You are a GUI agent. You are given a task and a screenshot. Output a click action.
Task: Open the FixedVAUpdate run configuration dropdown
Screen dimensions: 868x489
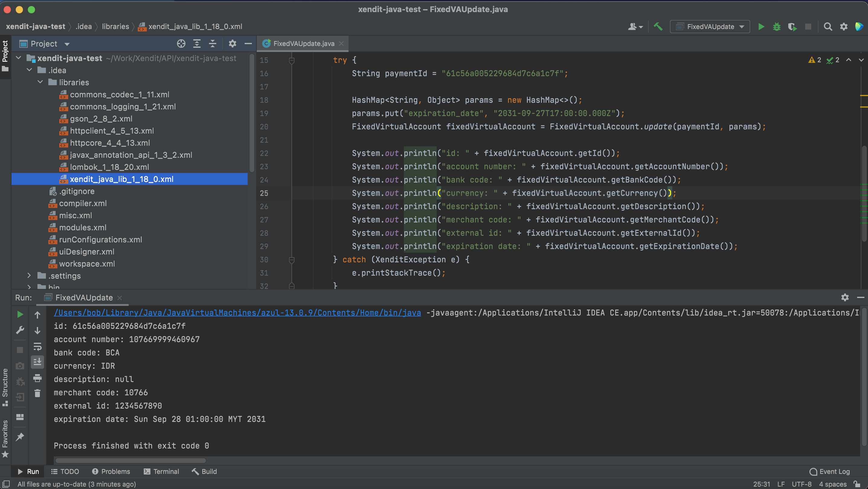(x=709, y=27)
